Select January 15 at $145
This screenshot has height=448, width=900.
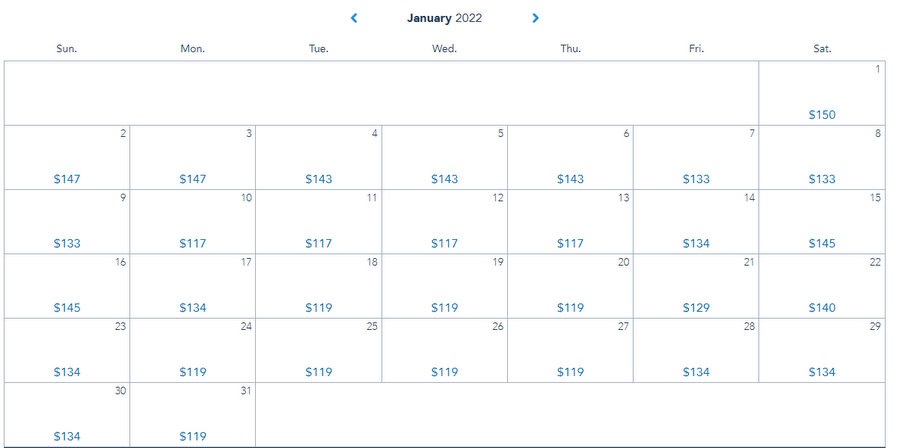coord(822,222)
